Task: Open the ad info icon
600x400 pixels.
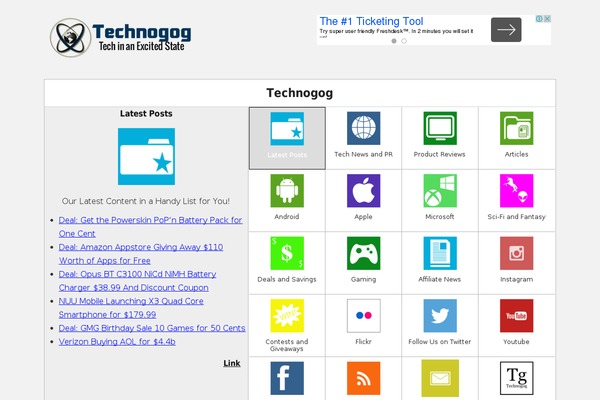Action: (x=539, y=19)
